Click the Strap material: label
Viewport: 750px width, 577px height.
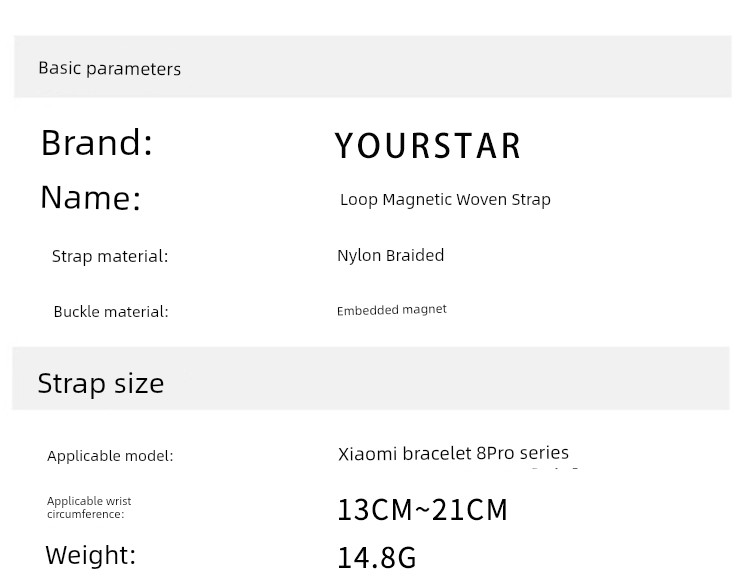coord(110,256)
